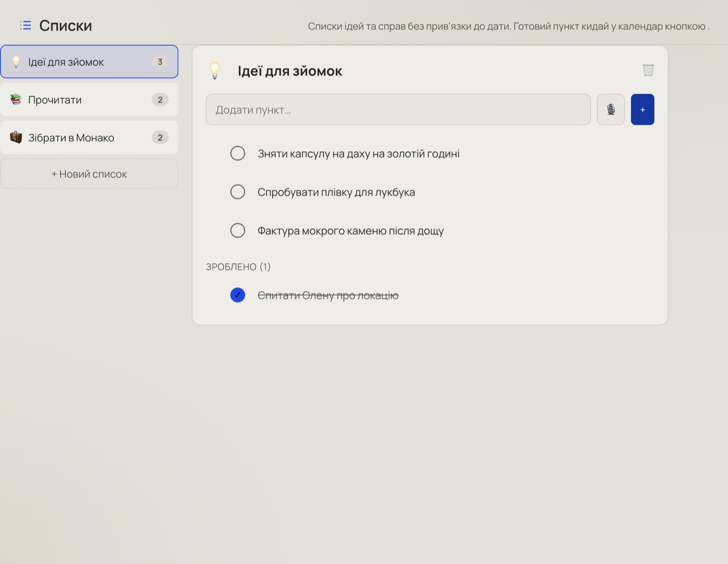Open the 'Прочитати' list
The width and height of the screenshot is (728, 564).
pyautogui.click(x=89, y=99)
